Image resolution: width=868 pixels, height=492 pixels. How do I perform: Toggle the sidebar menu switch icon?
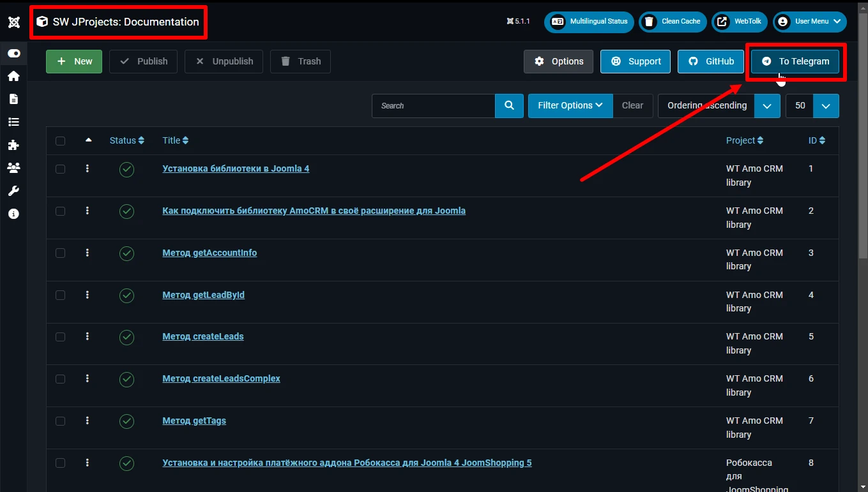click(13, 54)
